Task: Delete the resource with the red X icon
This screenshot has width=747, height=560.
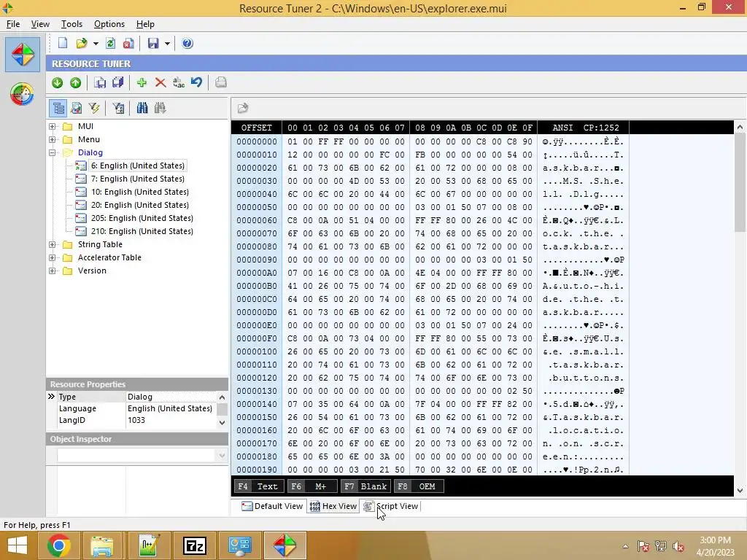Action: click(160, 83)
